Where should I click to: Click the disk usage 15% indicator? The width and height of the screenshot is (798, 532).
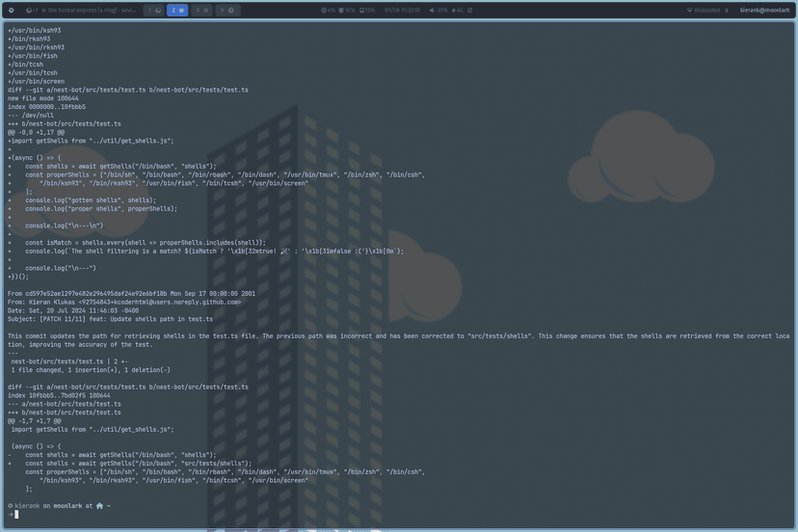[367, 11]
